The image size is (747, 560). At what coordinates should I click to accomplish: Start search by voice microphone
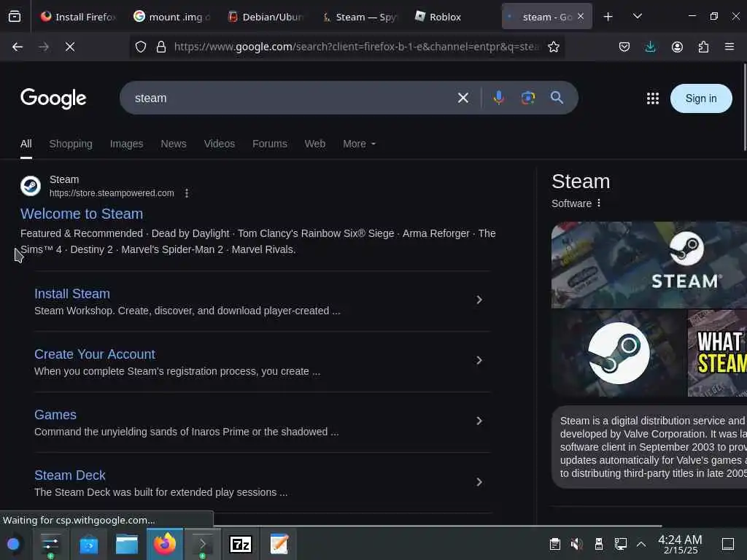pos(499,98)
